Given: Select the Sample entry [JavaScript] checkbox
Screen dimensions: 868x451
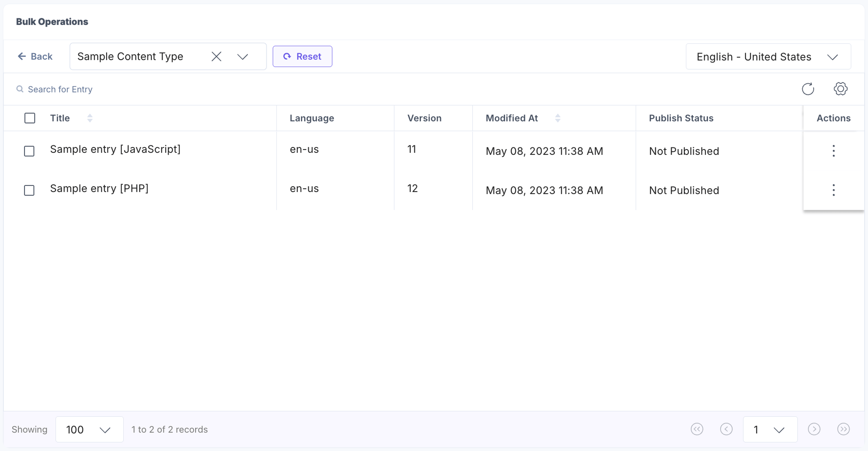Looking at the screenshot, I should coord(29,151).
